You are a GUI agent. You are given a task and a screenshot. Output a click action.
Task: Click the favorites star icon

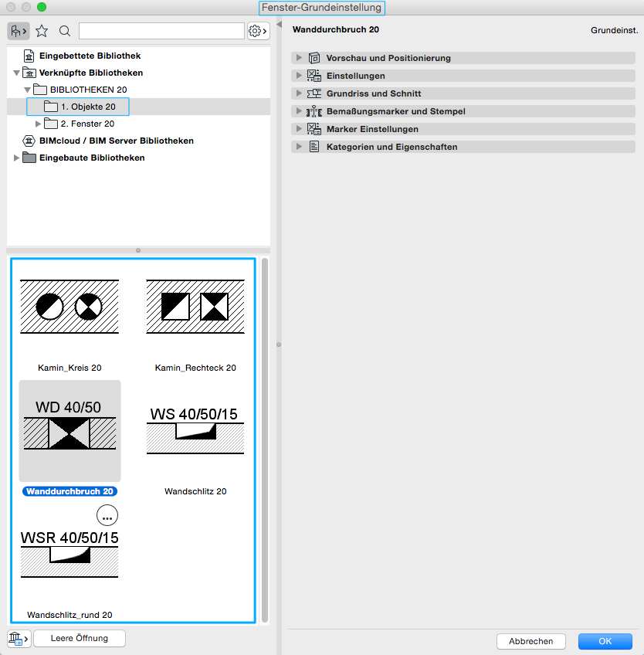[42, 31]
